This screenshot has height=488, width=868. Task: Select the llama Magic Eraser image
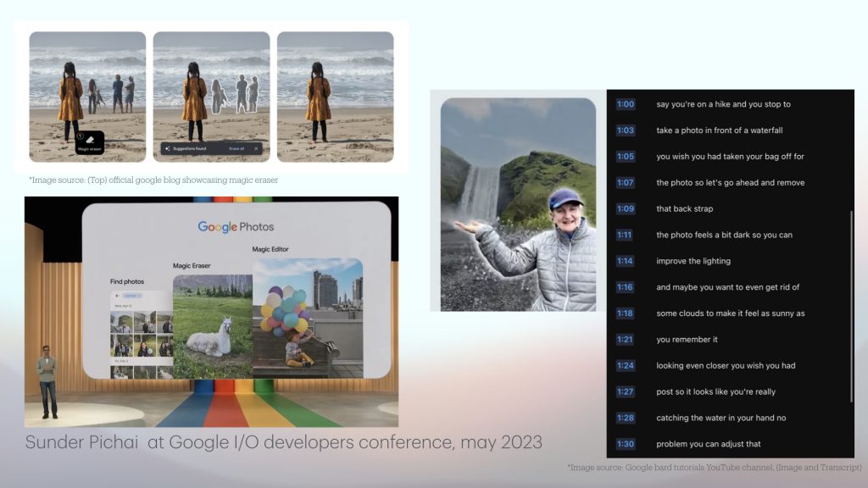pyautogui.click(x=213, y=326)
